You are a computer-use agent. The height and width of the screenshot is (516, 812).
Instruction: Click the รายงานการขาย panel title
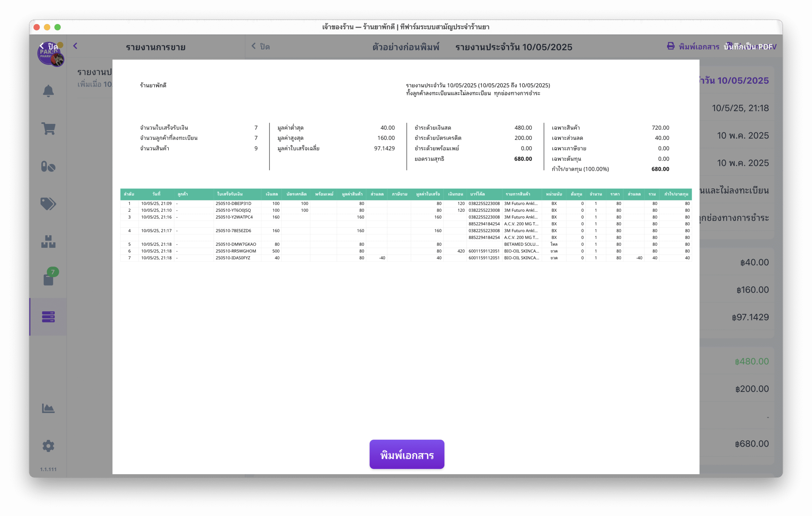[155, 47]
